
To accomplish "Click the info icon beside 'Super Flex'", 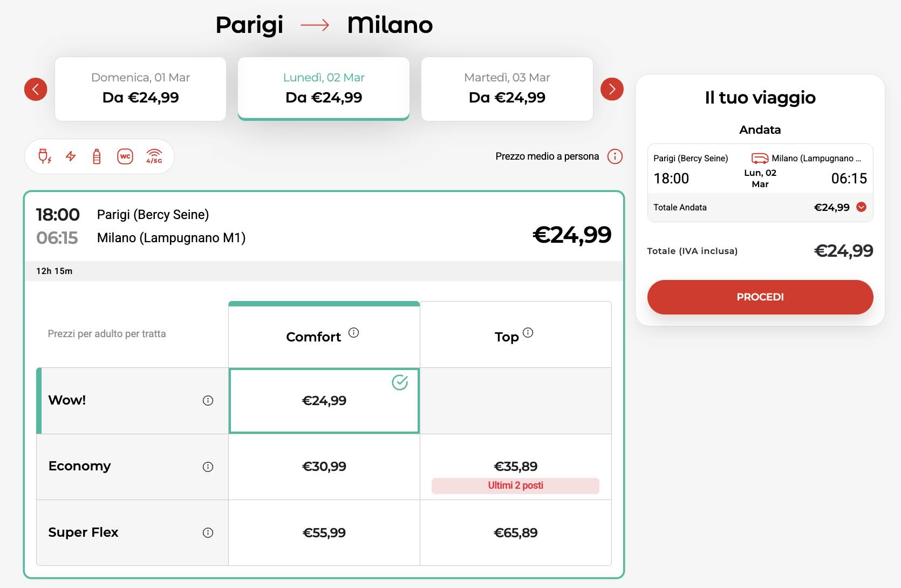I will [x=208, y=532].
